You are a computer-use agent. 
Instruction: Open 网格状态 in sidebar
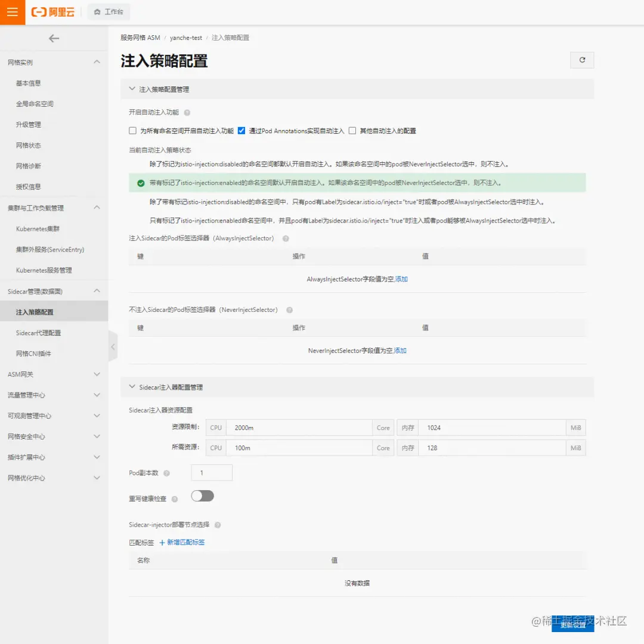pyautogui.click(x=29, y=145)
